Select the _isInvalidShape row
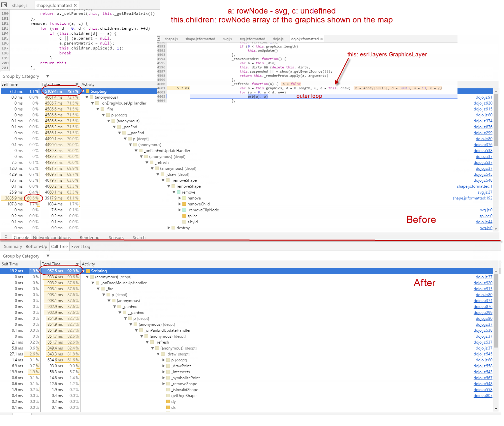 [x=185, y=390]
